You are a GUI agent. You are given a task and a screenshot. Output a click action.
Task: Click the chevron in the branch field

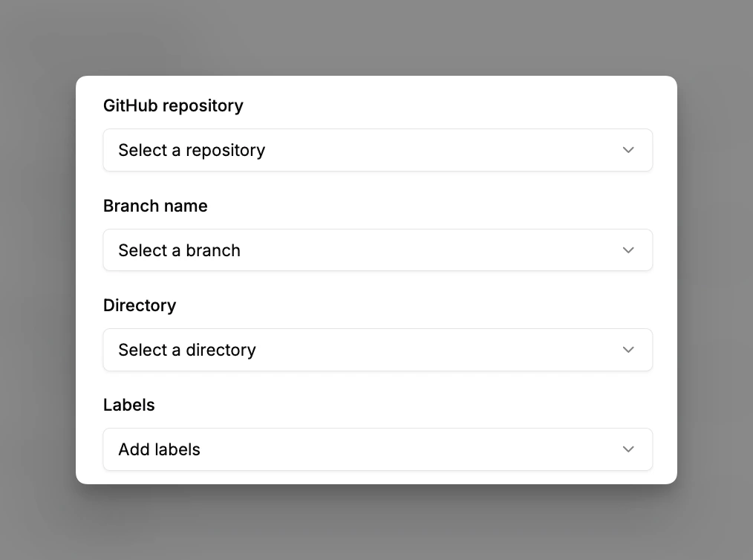[628, 250]
